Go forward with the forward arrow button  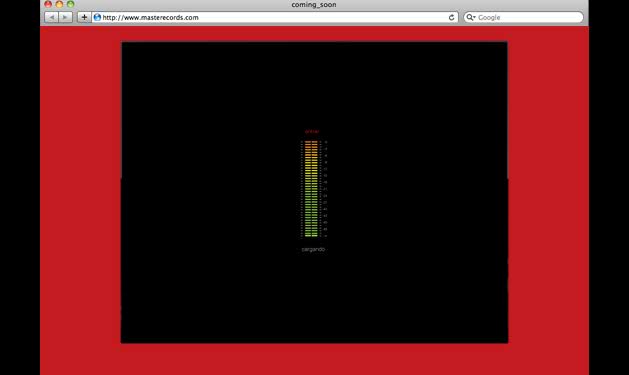[65, 17]
